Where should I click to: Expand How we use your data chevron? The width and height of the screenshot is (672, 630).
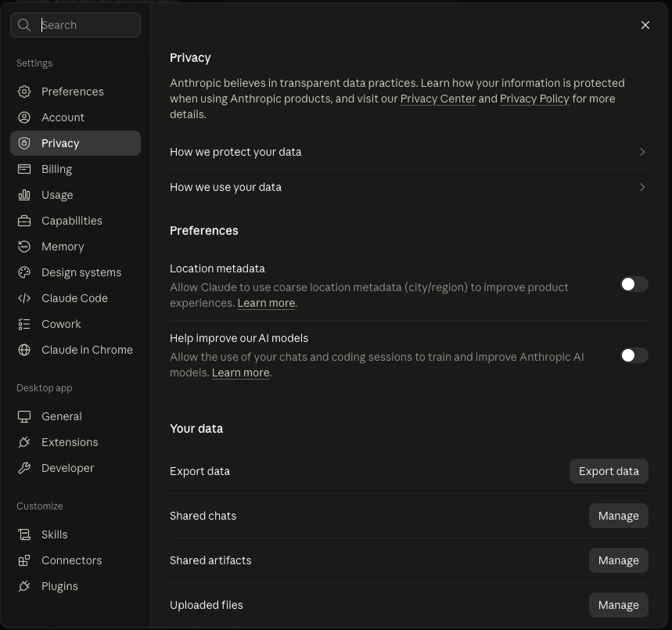pos(642,187)
